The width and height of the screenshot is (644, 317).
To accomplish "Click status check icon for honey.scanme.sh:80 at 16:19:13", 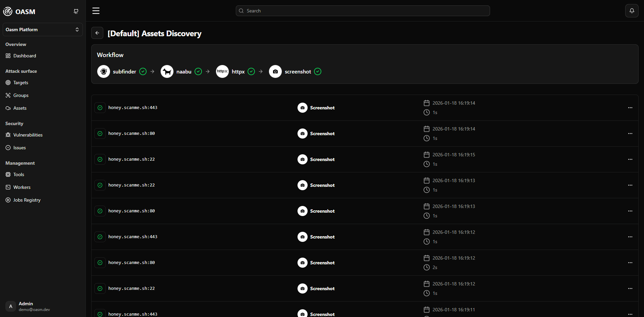I will pyautogui.click(x=100, y=211).
